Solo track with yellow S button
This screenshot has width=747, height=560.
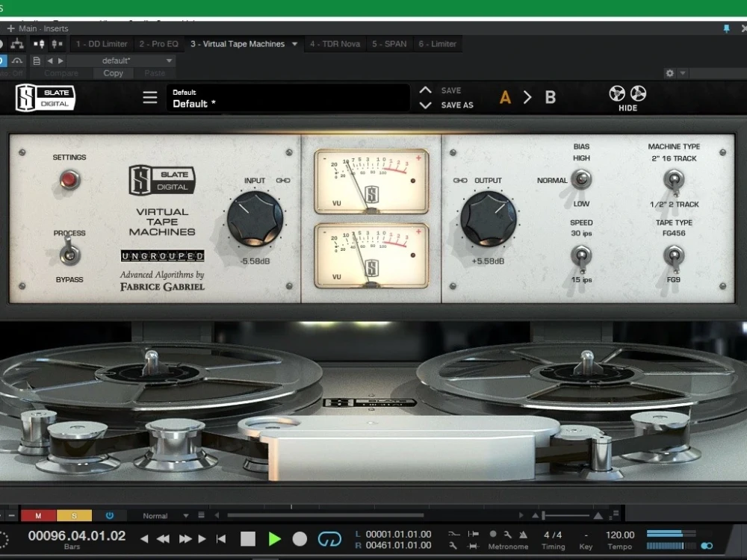74,515
